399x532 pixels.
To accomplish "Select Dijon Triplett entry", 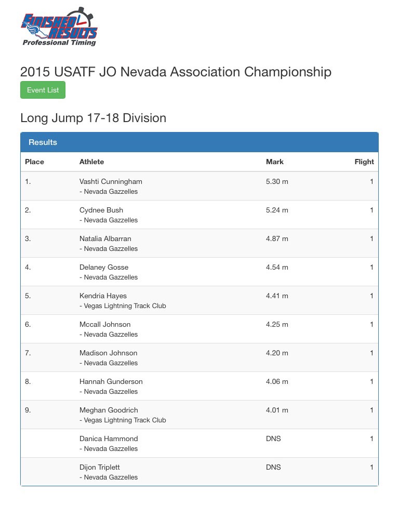I will (x=100, y=468).
